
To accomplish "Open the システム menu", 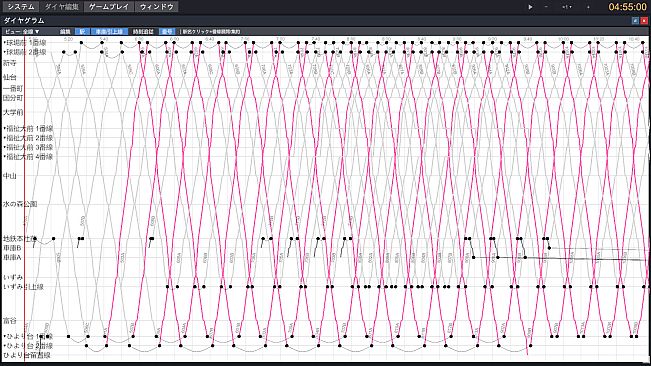I will point(21,7).
